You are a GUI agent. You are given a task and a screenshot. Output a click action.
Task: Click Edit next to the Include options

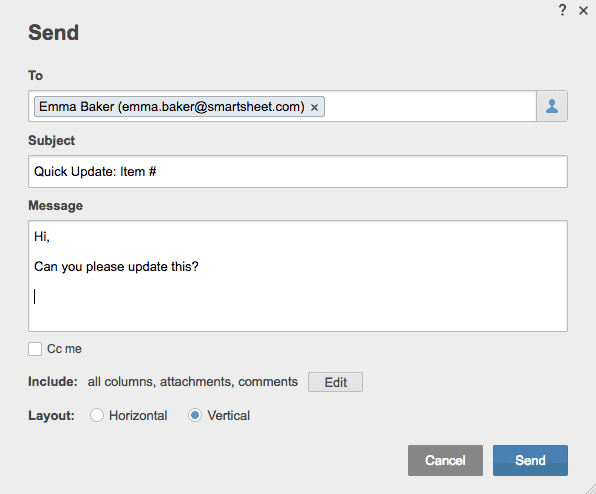coord(335,382)
